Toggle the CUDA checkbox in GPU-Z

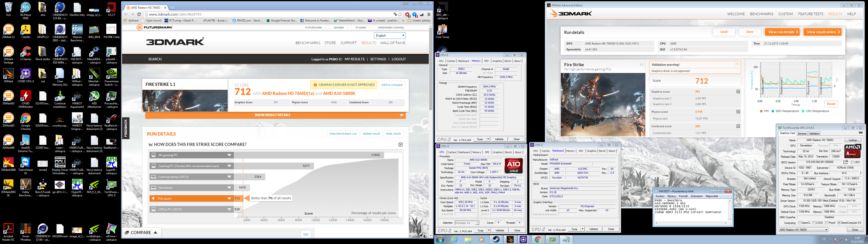814,223
